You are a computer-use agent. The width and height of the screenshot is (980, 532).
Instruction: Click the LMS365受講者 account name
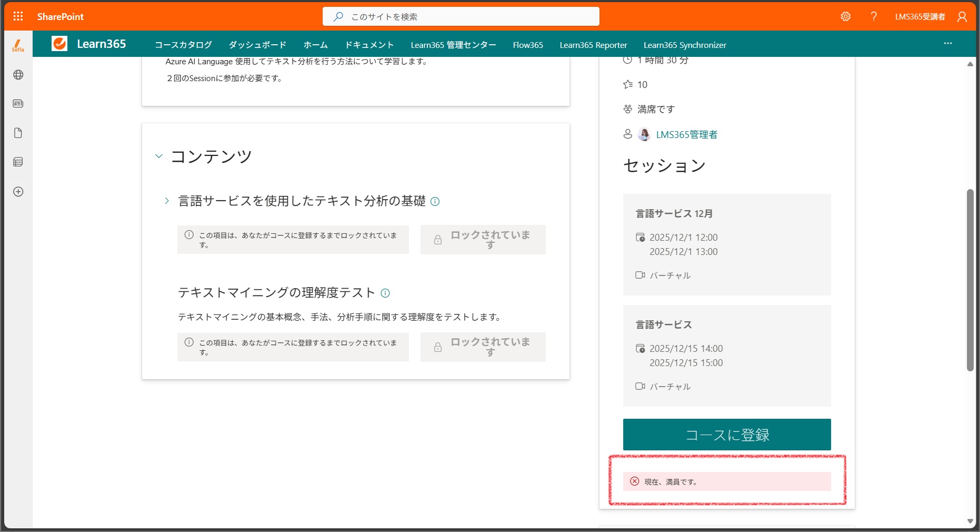[920, 16]
